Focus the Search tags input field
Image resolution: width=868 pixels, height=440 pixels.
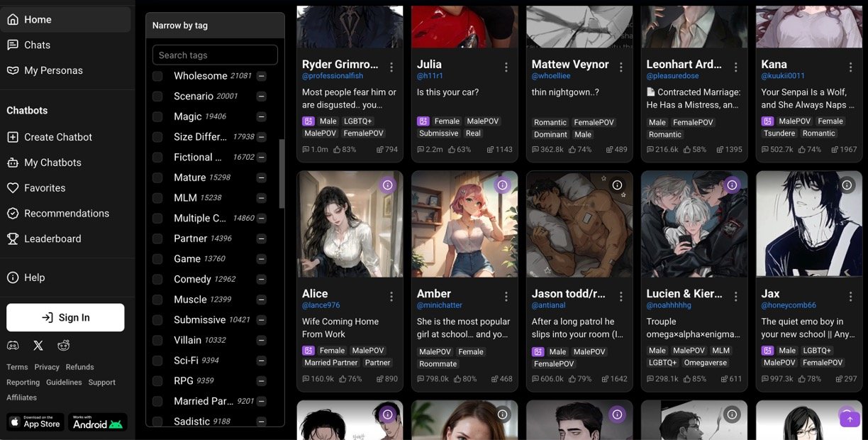pyautogui.click(x=215, y=55)
